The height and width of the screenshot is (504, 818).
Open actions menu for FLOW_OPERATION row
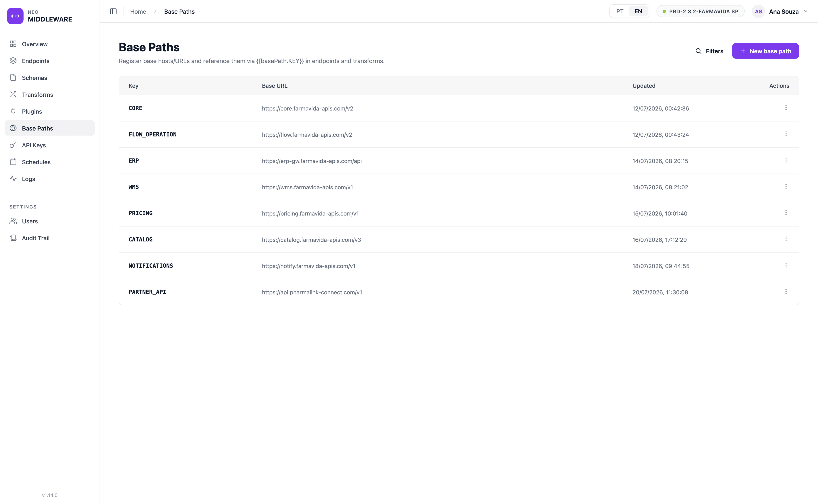[x=786, y=134]
